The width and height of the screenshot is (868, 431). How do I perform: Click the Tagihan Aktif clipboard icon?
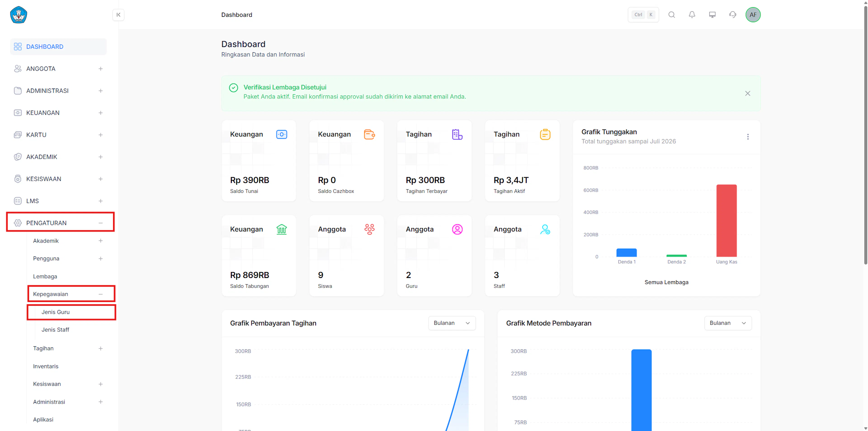[545, 134]
